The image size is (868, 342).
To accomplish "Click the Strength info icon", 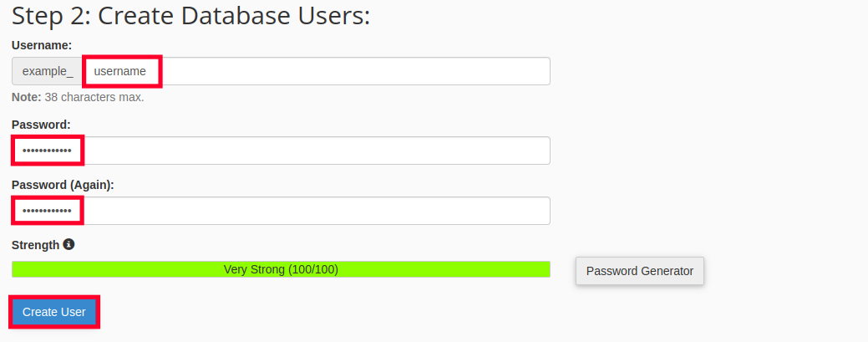I will point(69,245).
